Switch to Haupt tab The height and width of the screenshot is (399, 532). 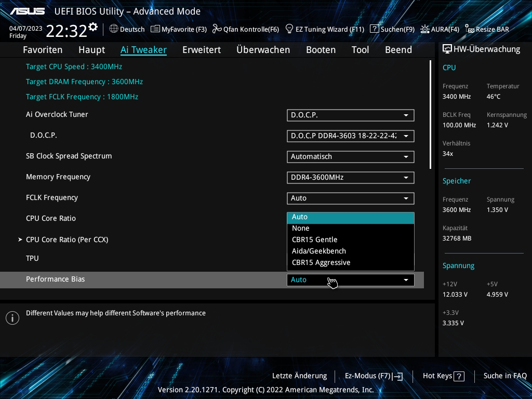91,50
